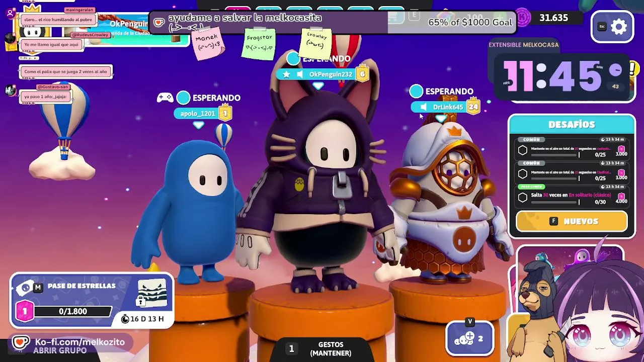The width and height of the screenshot is (644, 362).
Task: Click the Ko-fi cup icon by Ko-fi.com/melkozito
Action: [21, 342]
